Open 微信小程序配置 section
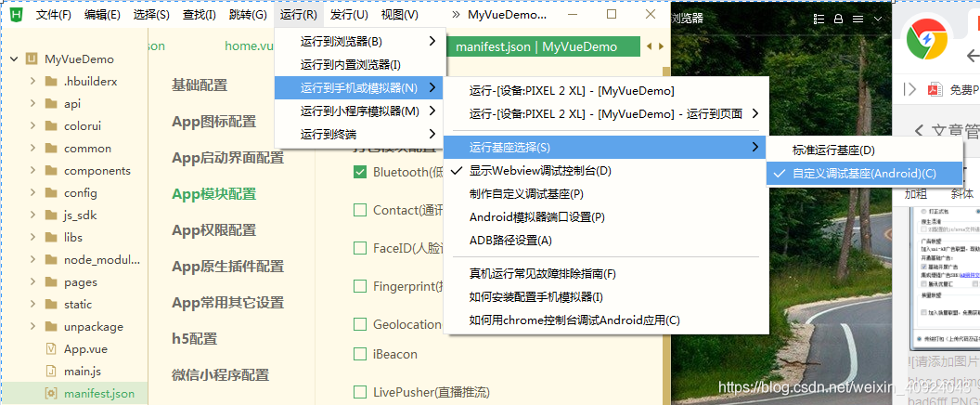 tap(221, 375)
